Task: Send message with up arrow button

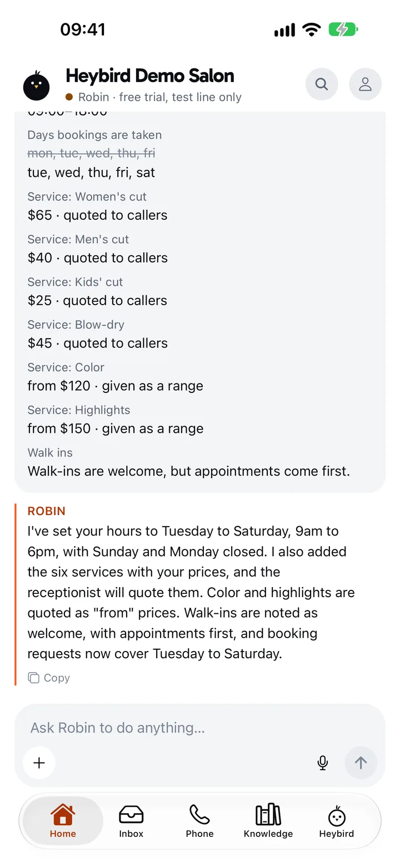Action: click(x=361, y=763)
